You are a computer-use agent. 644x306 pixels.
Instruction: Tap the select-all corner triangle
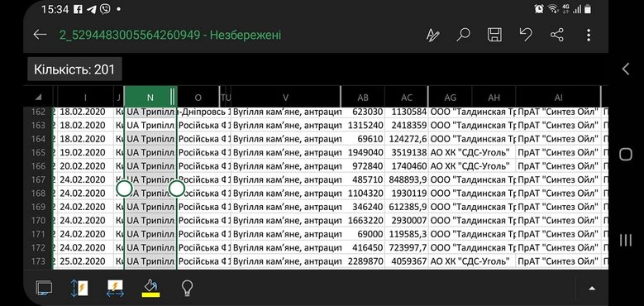(x=38, y=98)
